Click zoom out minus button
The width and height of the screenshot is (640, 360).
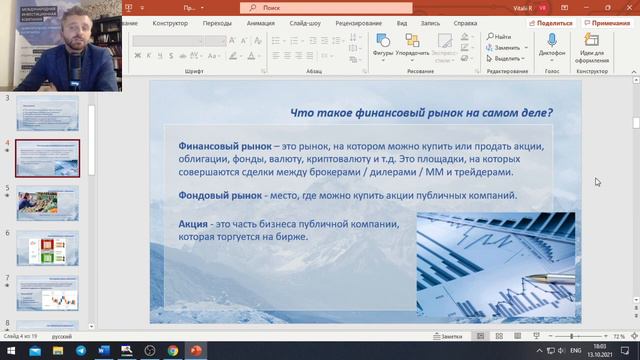click(x=550, y=336)
